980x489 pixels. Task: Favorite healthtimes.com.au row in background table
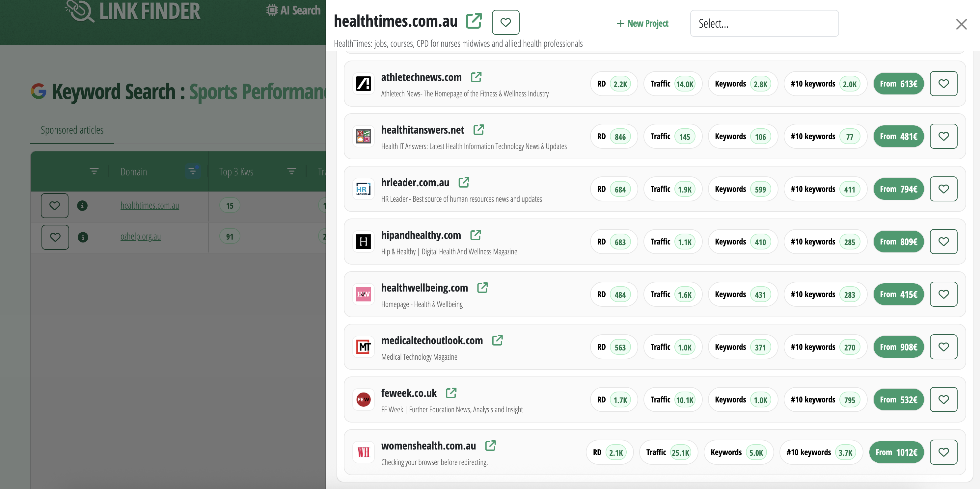(55, 206)
